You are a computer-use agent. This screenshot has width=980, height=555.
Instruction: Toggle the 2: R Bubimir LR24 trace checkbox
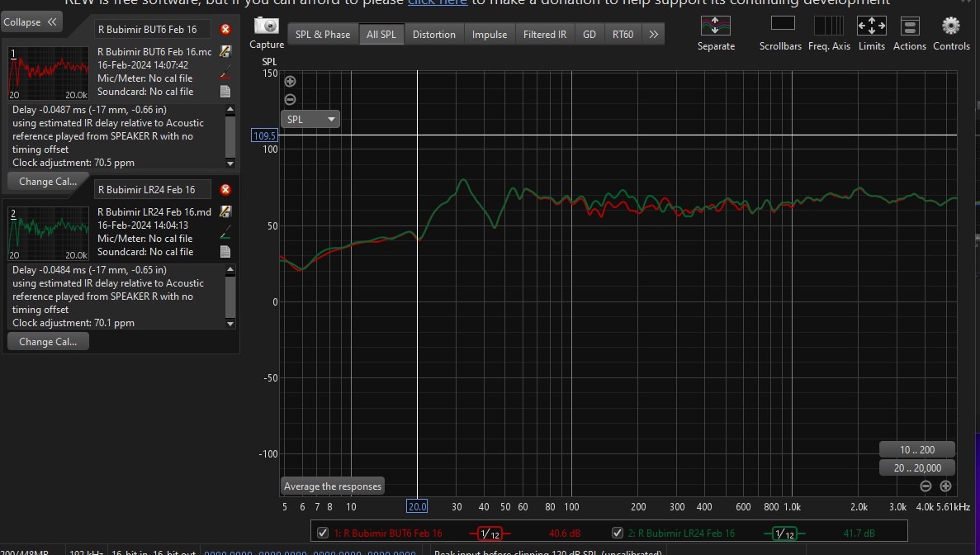coord(617,534)
